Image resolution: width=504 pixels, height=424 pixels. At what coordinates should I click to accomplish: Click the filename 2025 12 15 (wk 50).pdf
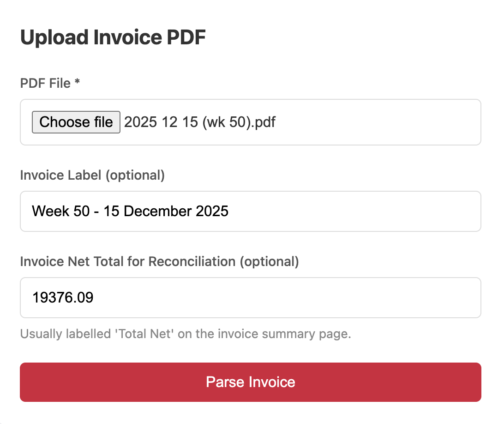click(x=199, y=122)
